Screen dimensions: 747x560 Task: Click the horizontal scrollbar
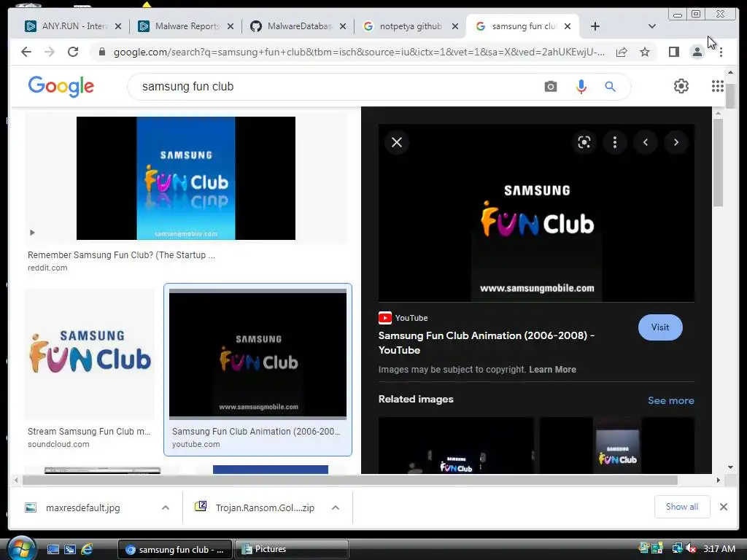pyautogui.click(x=350, y=480)
